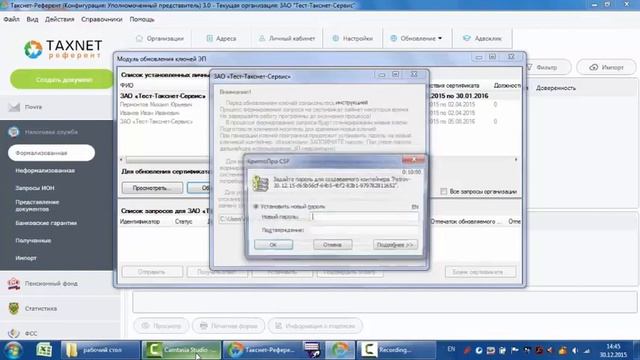The height and width of the screenshot is (360, 640).
Task: Click the green Создать документ button
Action: (62, 80)
